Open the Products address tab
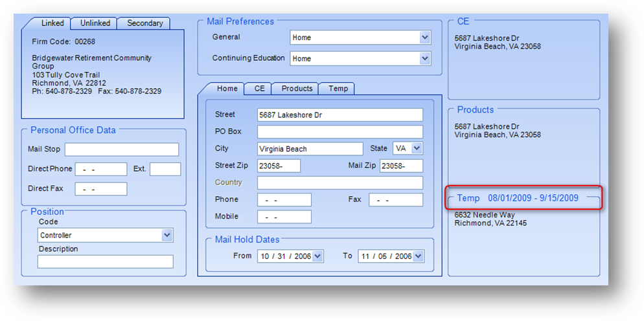The width and height of the screenshot is (644, 321). pyautogui.click(x=297, y=89)
